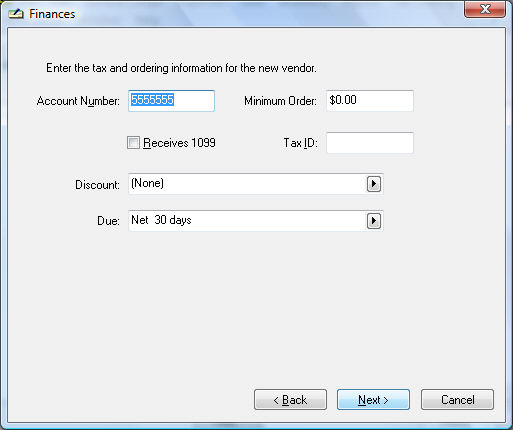
Task: Click the Account Number label
Action: click(x=78, y=101)
